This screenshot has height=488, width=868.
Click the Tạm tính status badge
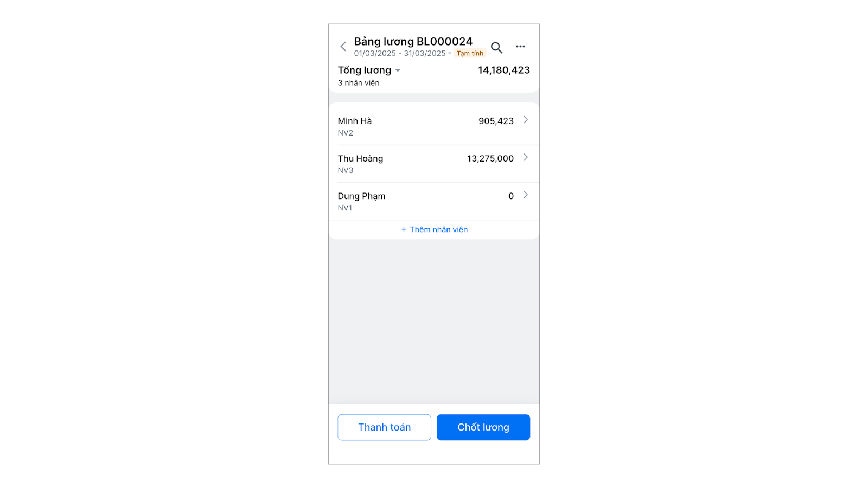(470, 53)
